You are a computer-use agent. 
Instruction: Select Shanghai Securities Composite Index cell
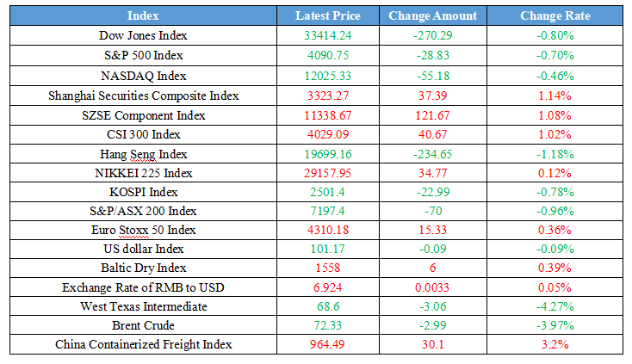click(143, 96)
